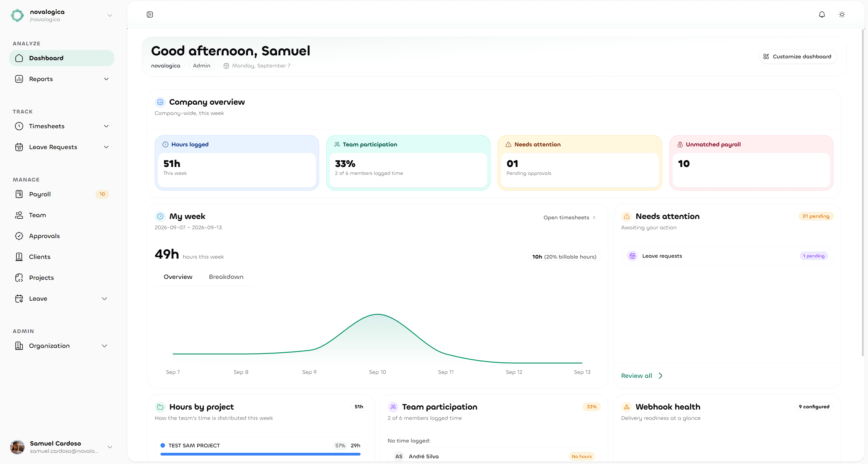
Task: Click the Timesheets clock icon
Action: (19, 126)
